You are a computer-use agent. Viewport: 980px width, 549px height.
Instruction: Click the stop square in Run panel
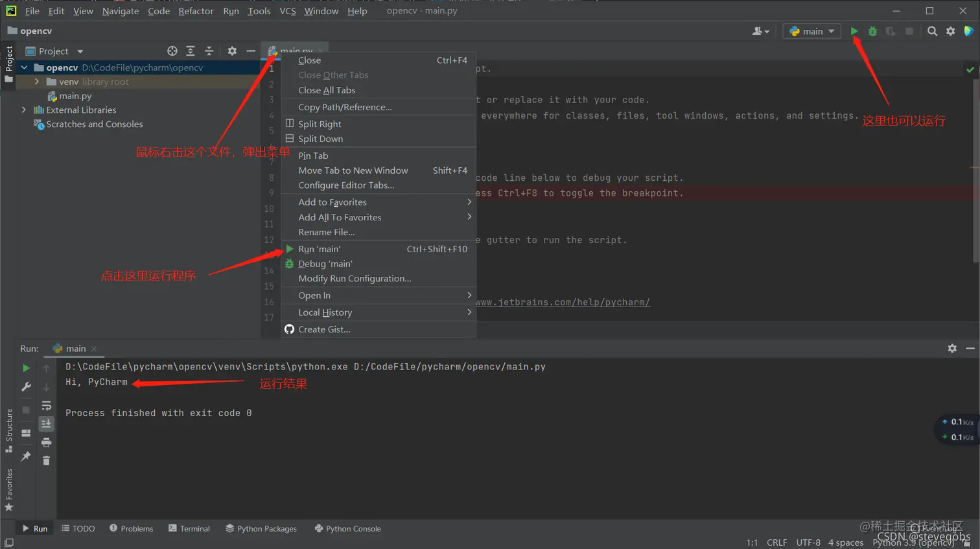coord(26,410)
